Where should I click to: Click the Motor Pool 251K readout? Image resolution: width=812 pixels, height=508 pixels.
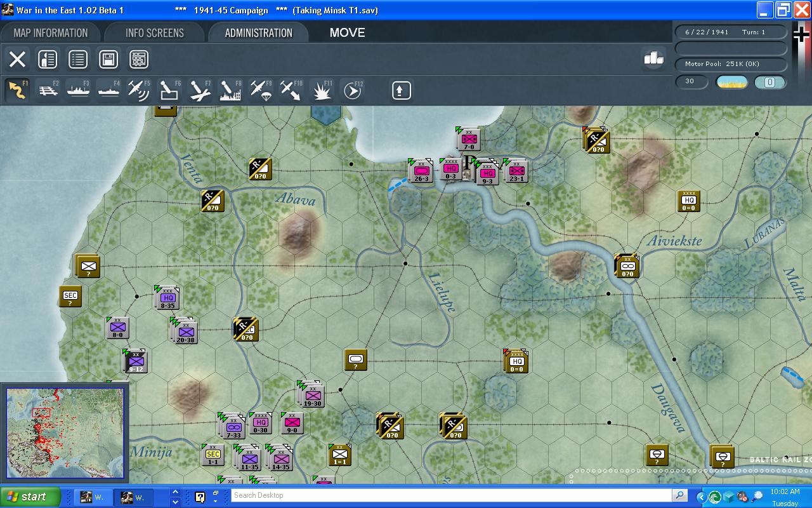tap(731, 64)
